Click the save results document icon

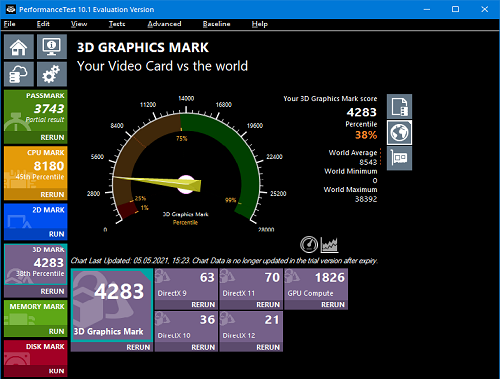point(399,106)
